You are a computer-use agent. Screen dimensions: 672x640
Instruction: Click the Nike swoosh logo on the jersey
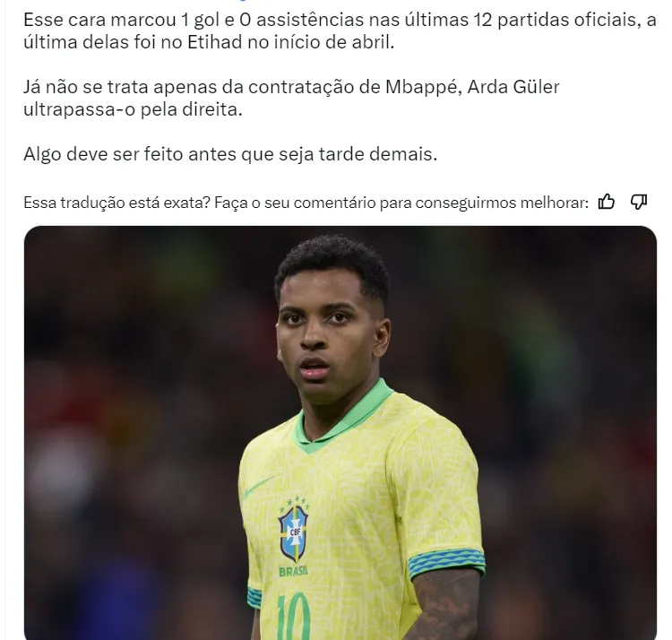coord(259,487)
